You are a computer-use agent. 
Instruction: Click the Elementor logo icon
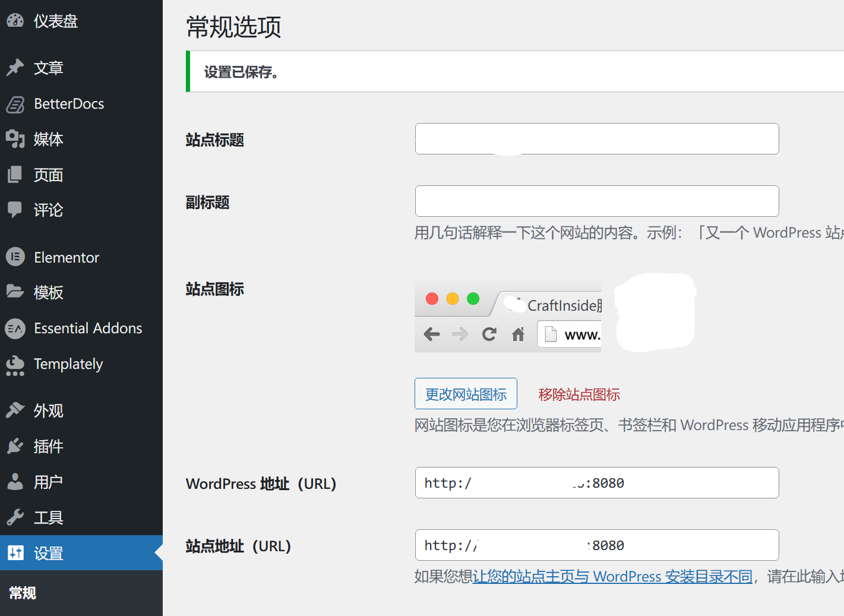(15, 257)
